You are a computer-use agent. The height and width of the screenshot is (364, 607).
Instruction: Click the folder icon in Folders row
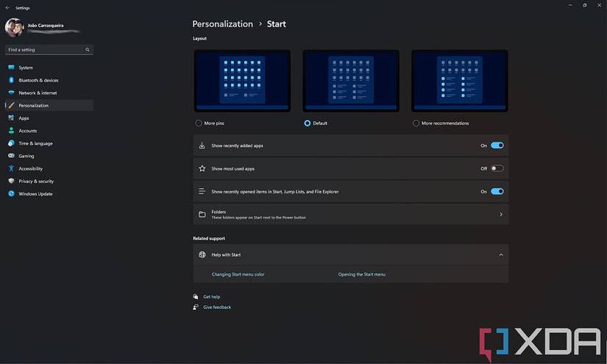click(202, 214)
